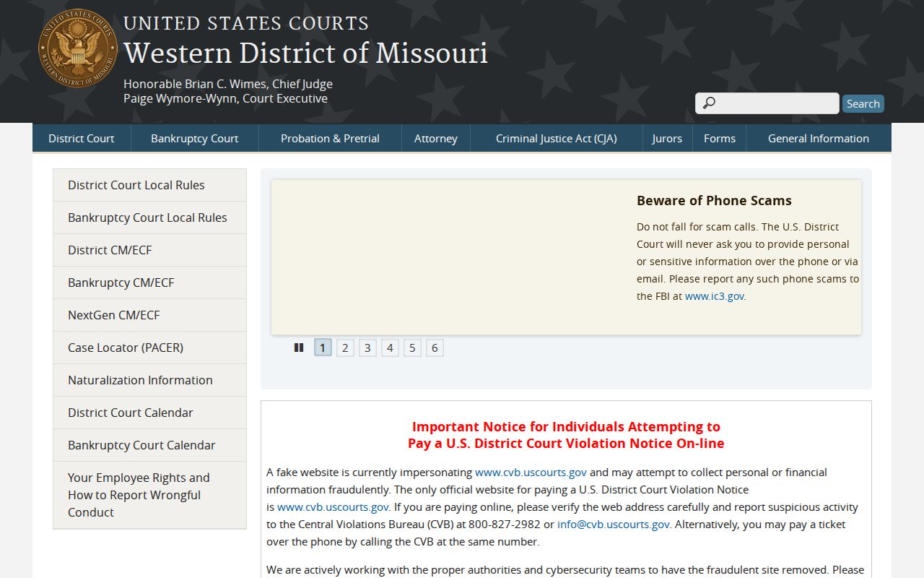Focus the site search input field

pos(767,103)
